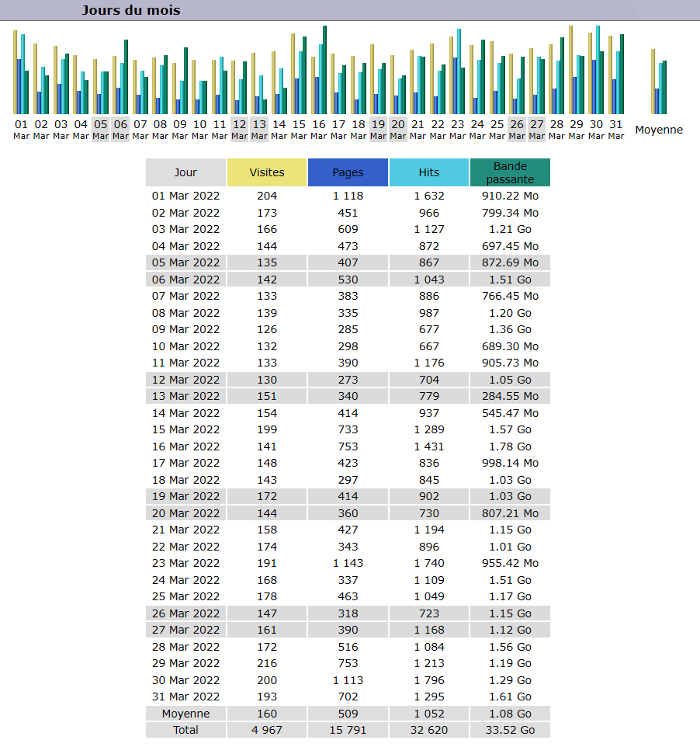Select the '01 Mar 2022' date cell
Screen dimensions: 700x747
(185, 196)
